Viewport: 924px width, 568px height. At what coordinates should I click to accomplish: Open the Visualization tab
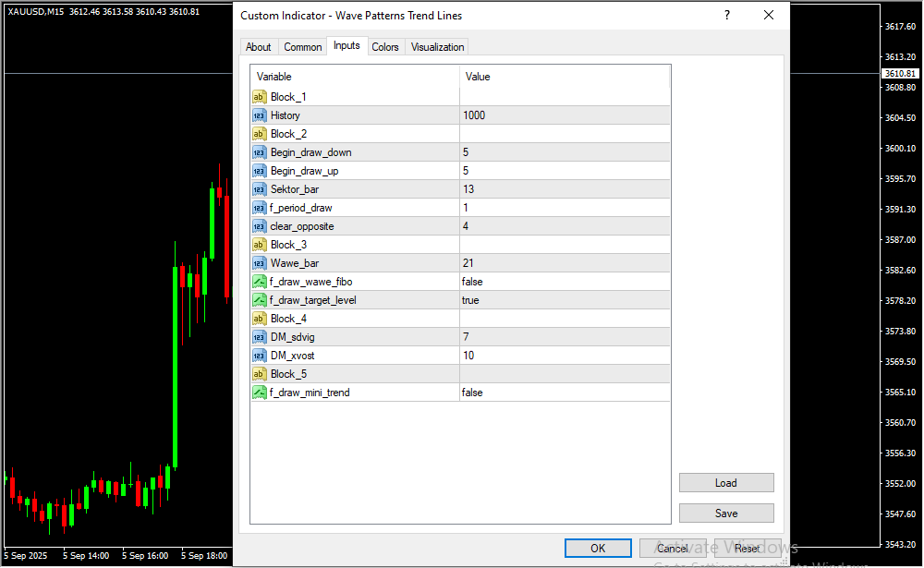pos(438,47)
